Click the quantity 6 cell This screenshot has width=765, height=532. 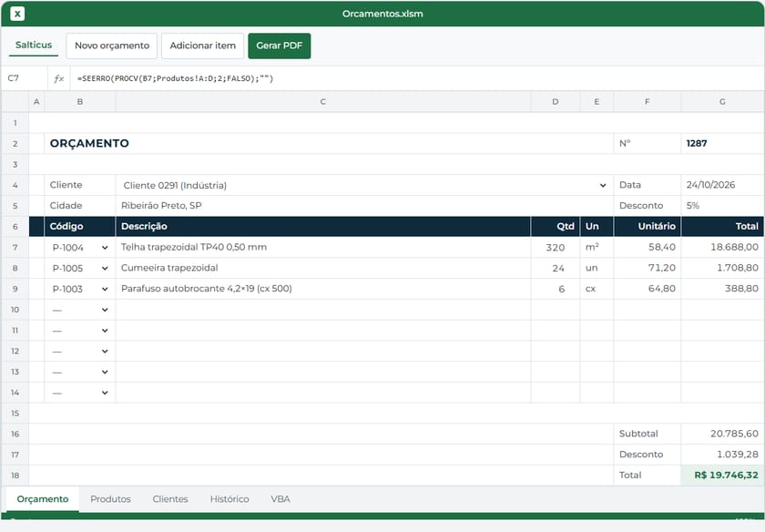[x=556, y=289]
